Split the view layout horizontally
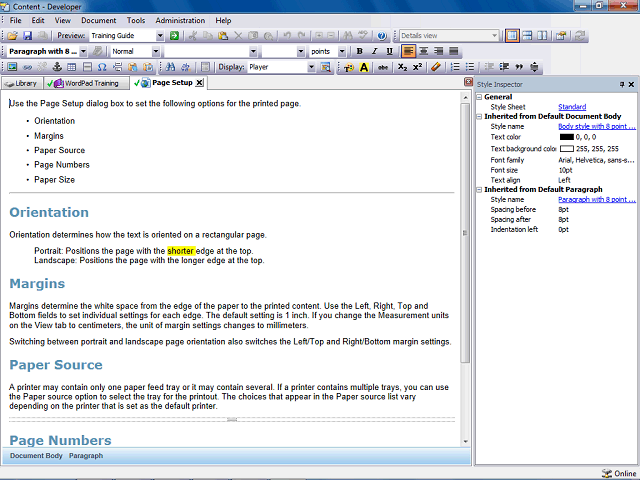The image size is (640, 480). coord(527,36)
